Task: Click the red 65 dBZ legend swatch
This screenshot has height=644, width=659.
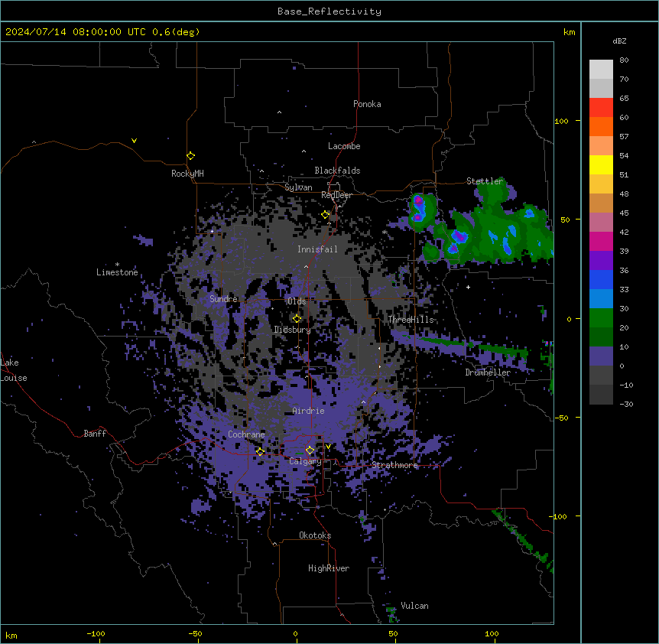Action: coord(601,108)
